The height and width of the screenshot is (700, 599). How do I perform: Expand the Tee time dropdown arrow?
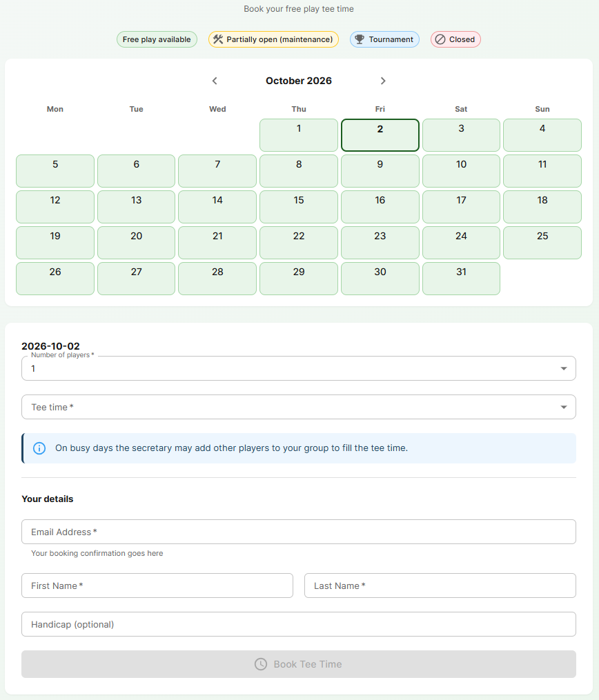point(564,407)
